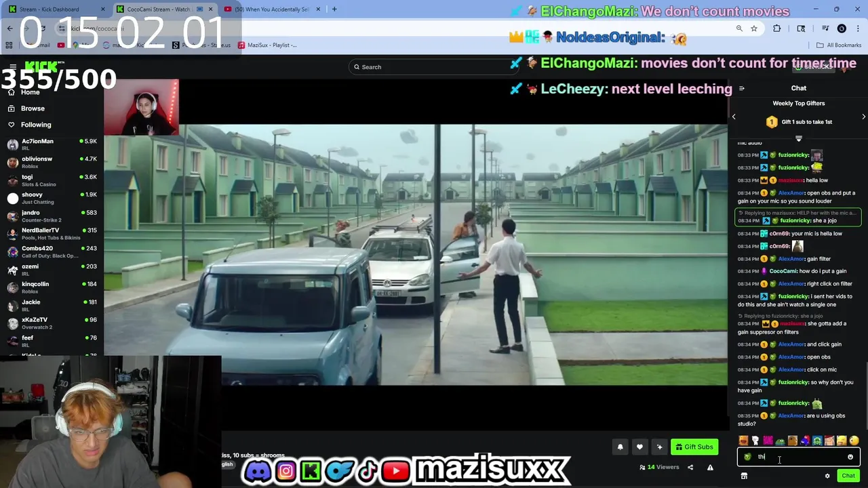Click the tab search icon in the toolbar
This screenshot has width=868, height=488.
coord(801,28)
